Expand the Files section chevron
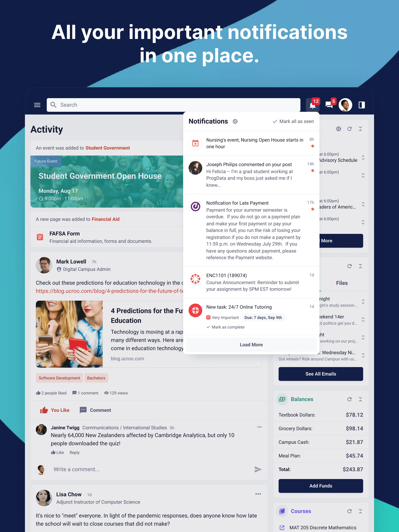This screenshot has width=399, height=532. [360, 266]
